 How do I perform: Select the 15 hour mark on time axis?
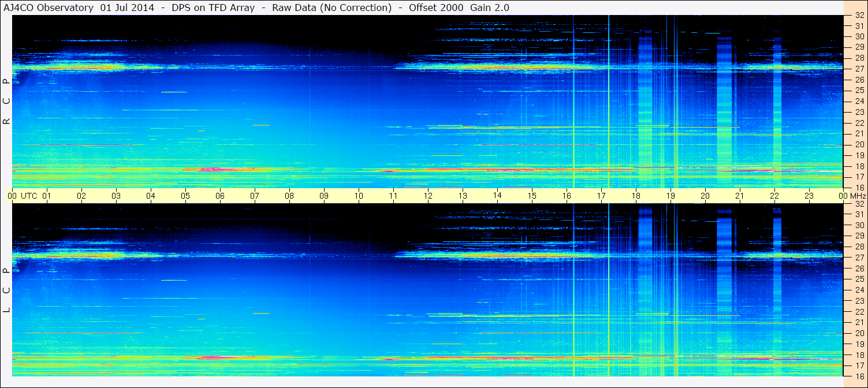[x=532, y=196]
